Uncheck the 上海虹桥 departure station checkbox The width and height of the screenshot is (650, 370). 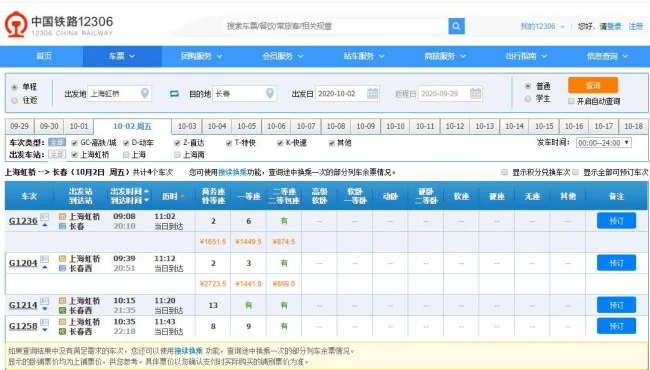[75, 155]
